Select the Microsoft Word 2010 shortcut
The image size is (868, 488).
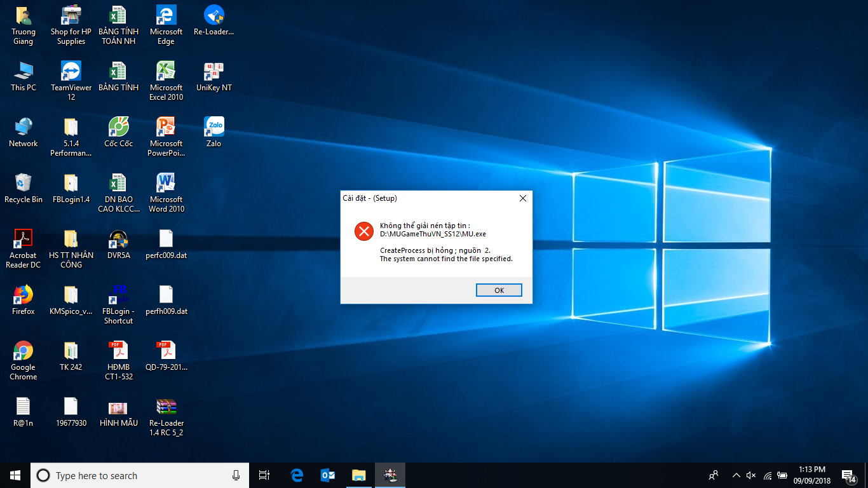click(x=166, y=193)
